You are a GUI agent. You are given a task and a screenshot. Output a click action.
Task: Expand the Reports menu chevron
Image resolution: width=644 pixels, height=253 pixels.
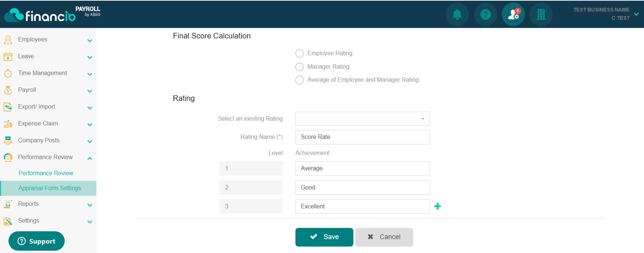[90, 205]
